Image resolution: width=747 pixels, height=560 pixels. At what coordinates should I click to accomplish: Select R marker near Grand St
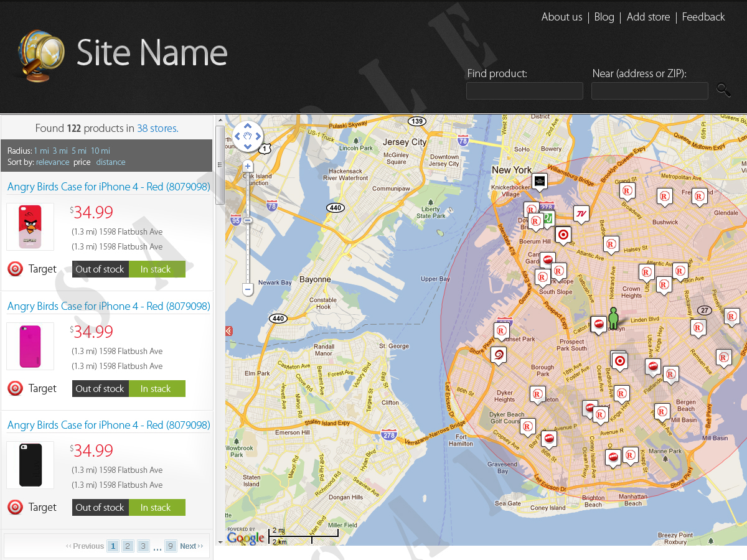coord(627,191)
